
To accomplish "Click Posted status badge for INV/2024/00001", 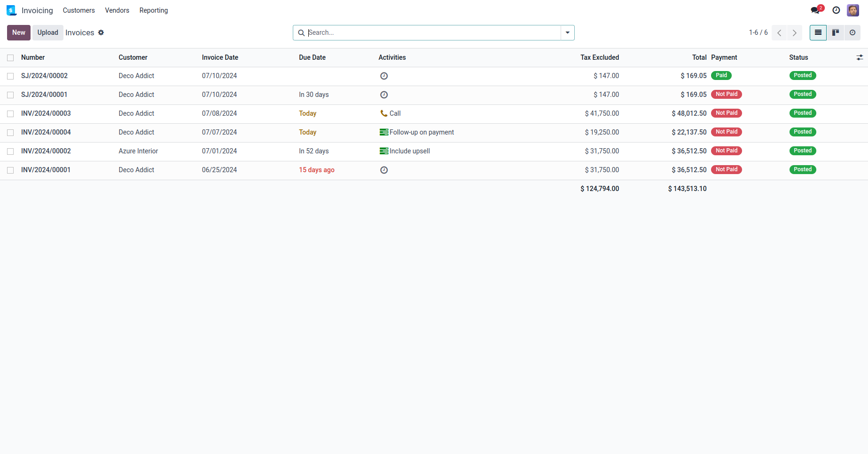I will coord(803,169).
